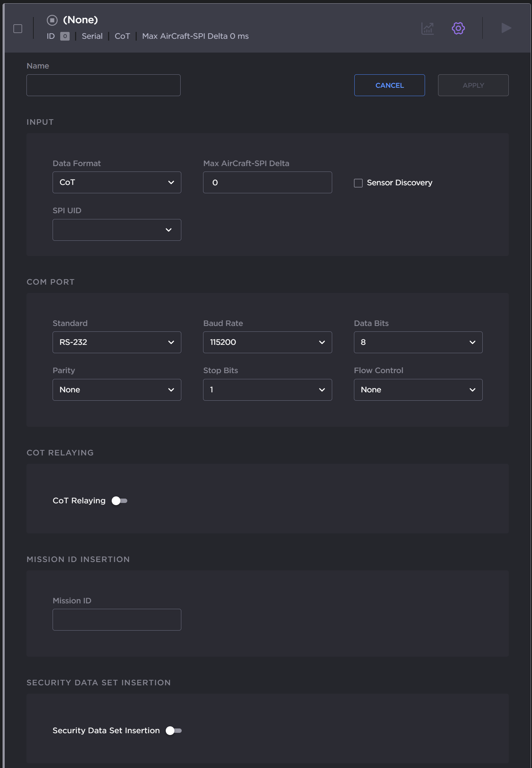Screen dimensions: 532x768
Task: Click the Cancel button
Action: point(389,85)
